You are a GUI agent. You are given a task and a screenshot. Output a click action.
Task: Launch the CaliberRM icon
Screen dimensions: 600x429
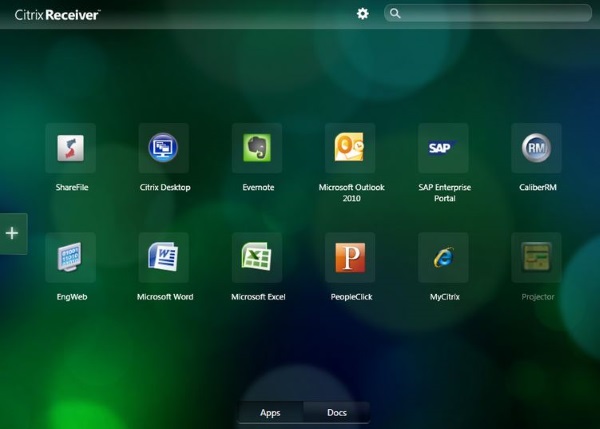[536, 148]
